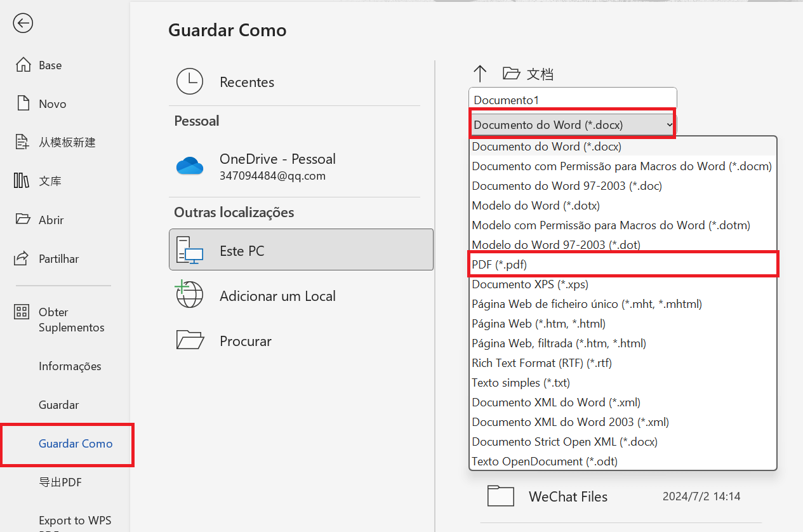Select Documento do Word (*.docx) option
This screenshot has width=803, height=532.
tap(623, 147)
